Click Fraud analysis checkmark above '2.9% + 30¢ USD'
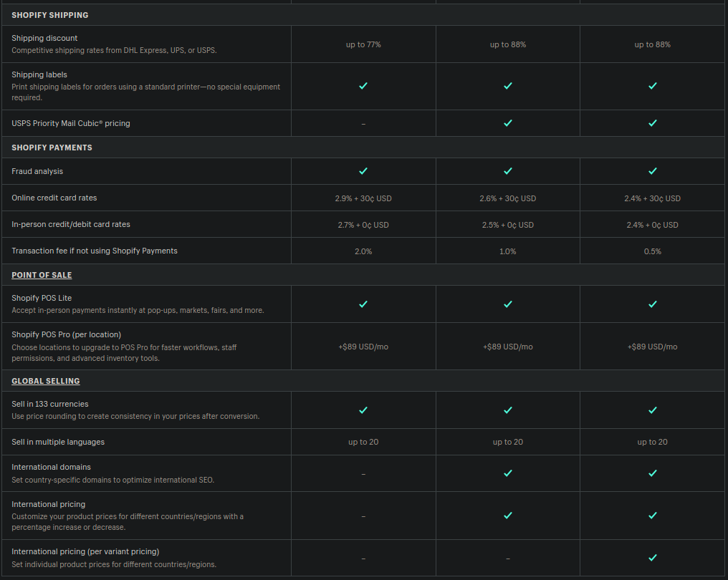Image resolution: width=728 pixels, height=580 pixels. 363,171
